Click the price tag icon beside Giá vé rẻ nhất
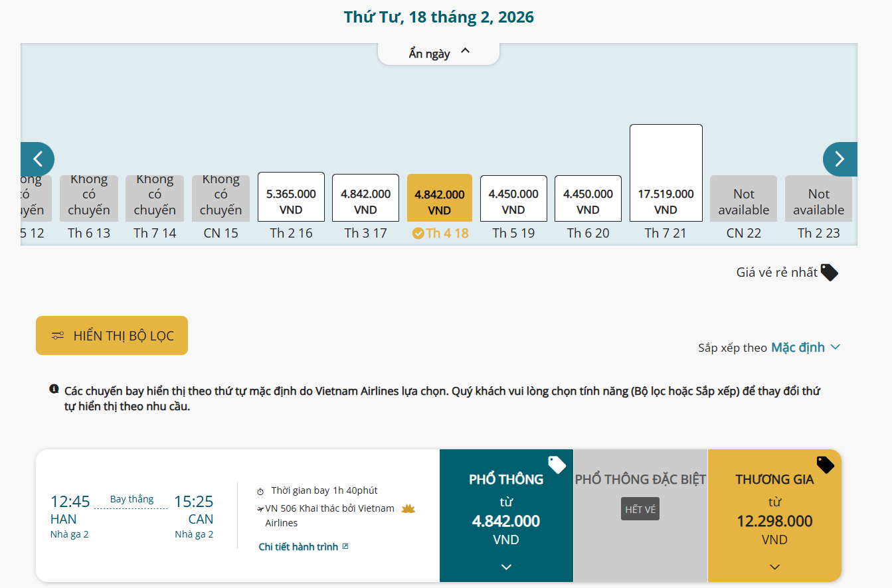The width and height of the screenshot is (892, 588). tap(829, 272)
